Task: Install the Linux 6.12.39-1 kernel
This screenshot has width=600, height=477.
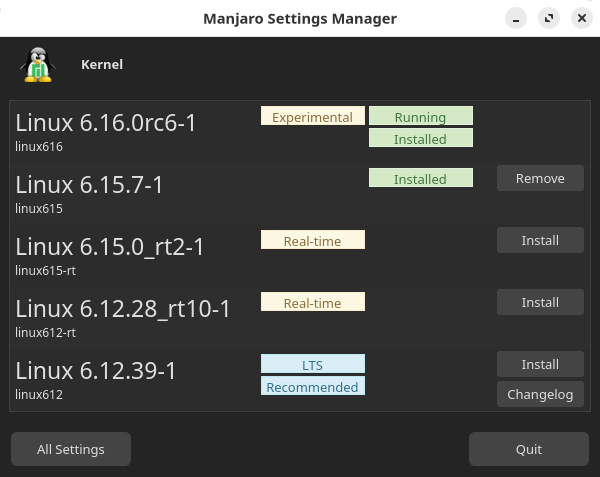Action: tap(540, 364)
